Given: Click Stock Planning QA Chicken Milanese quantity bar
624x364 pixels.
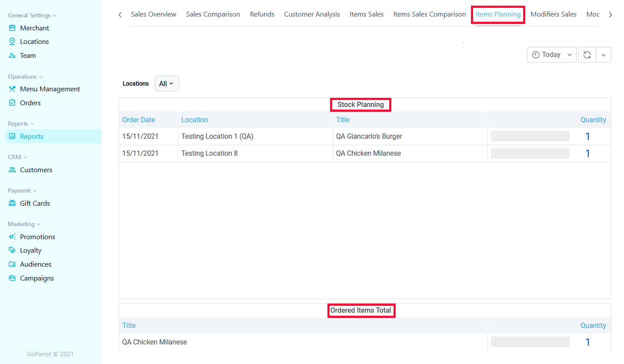Looking at the screenshot, I should point(530,153).
